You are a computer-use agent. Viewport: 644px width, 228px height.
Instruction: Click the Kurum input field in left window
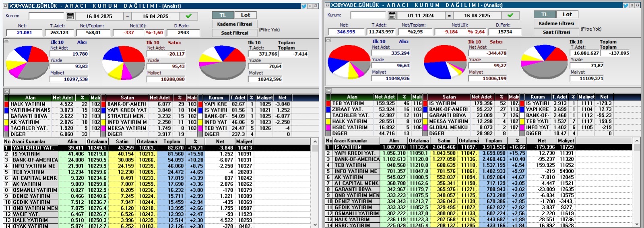(46, 16)
